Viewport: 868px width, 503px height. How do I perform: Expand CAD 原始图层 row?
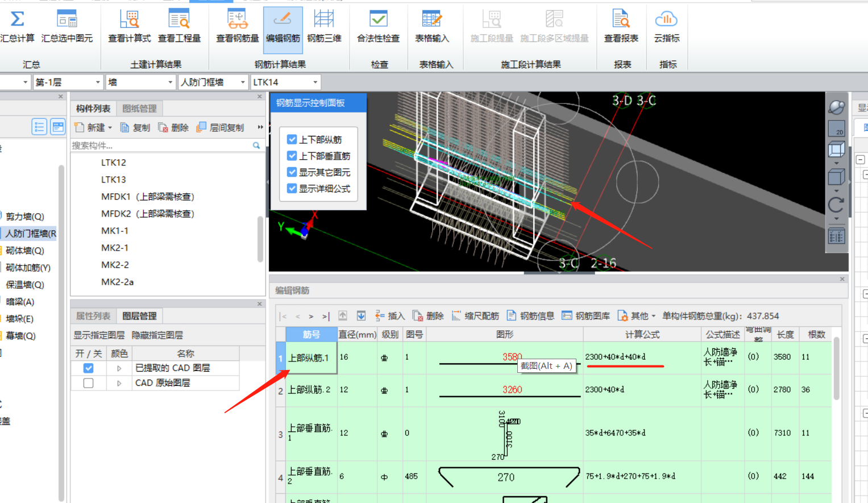click(x=119, y=383)
